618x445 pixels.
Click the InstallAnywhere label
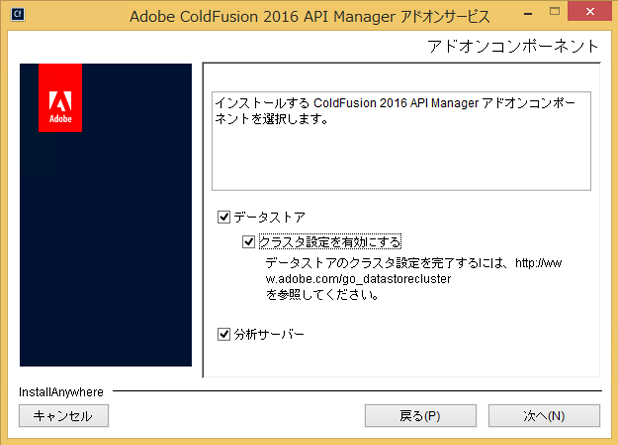click(x=60, y=391)
